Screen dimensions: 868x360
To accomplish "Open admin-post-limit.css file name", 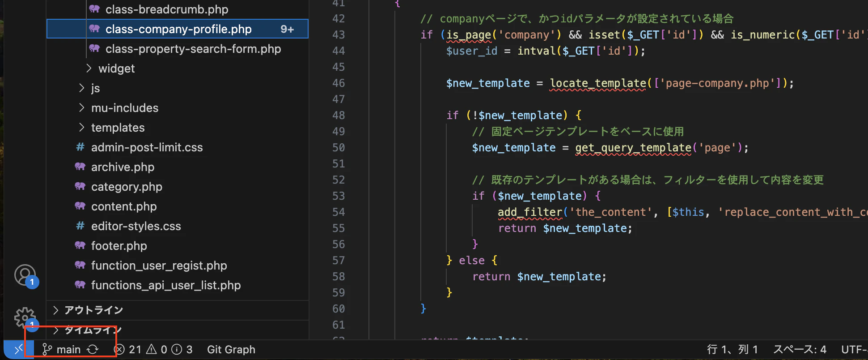I will point(147,147).
